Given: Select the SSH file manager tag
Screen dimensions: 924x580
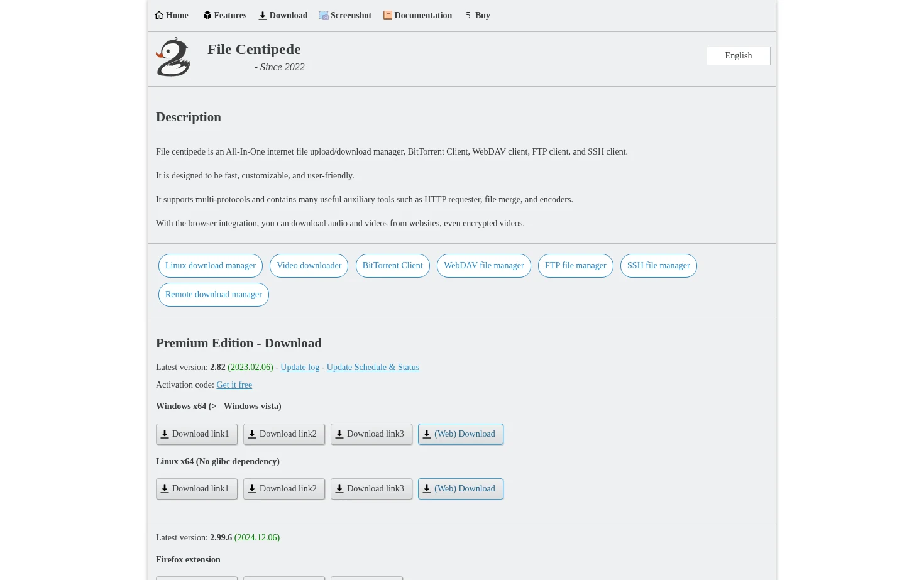Looking at the screenshot, I should tap(659, 266).
